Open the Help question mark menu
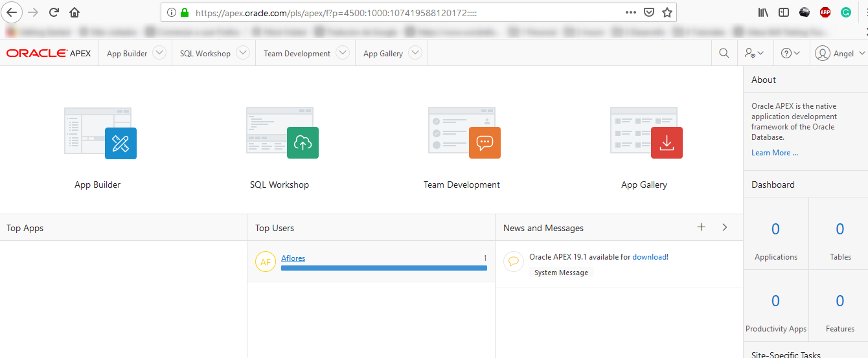 coord(791,54)
